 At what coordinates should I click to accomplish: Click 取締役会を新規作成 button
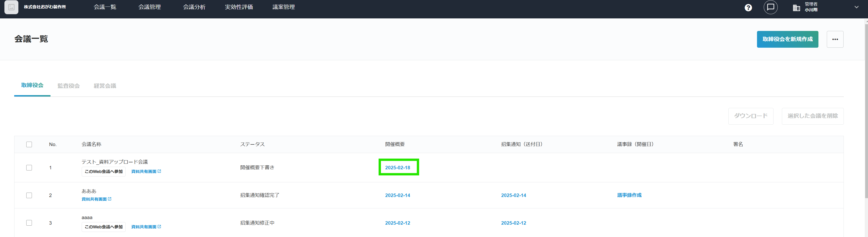787,39
